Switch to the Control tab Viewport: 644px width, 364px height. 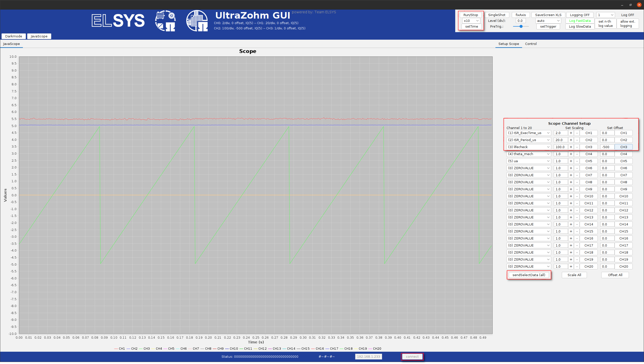(531, 44)
